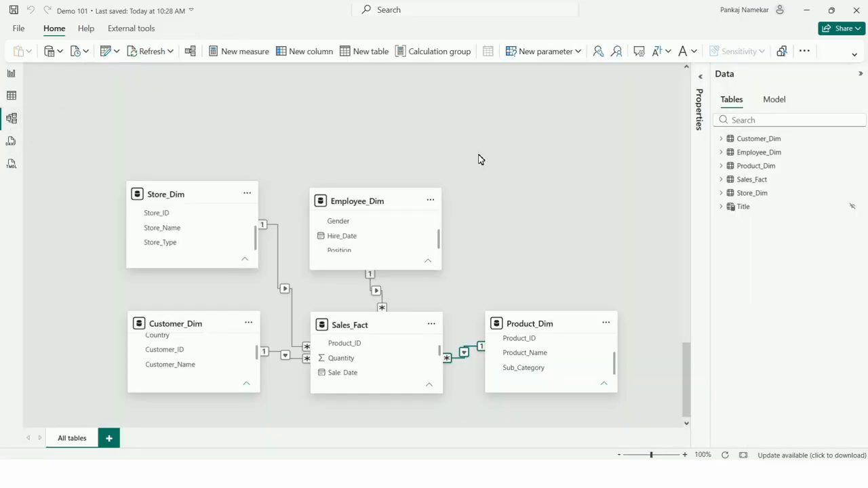Click the filter direction arrow on the Employee_Dim relationship
The width and height of the screenshot is (868, 488).
[376, 291]
